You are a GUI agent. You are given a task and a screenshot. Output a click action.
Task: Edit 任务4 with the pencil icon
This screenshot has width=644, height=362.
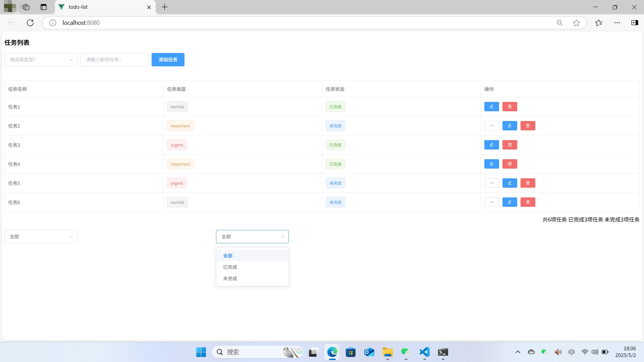point(491,164)
